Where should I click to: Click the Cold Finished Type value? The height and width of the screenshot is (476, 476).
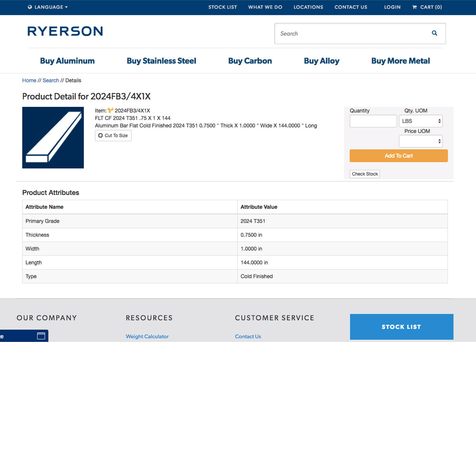[x=257, y=276]
